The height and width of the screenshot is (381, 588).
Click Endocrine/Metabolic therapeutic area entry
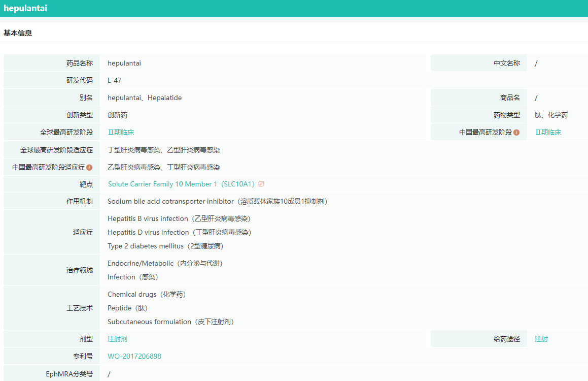(x=141, y=263)
